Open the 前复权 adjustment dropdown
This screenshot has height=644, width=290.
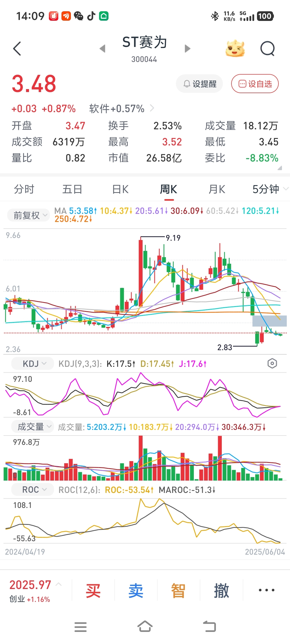pos(28,215)
